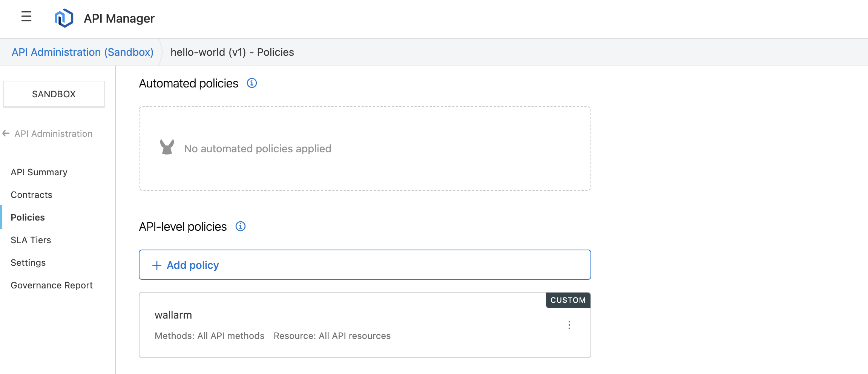Show info about API-level policies

(x=240, y=226)
